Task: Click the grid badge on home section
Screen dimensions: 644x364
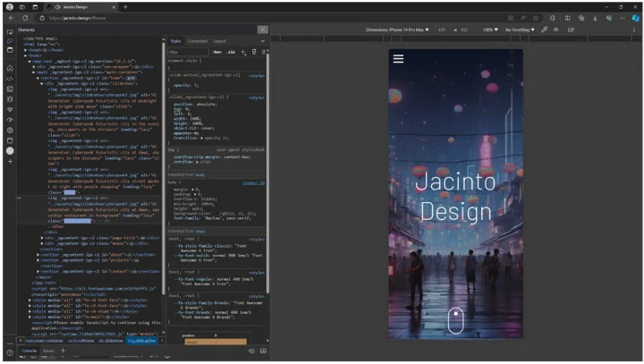Action: 131,78
